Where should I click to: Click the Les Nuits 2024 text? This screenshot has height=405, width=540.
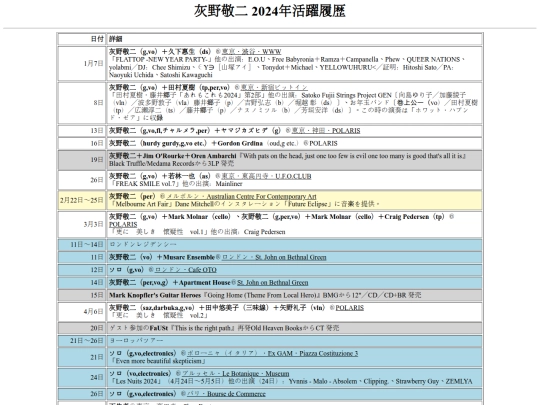(x=135, y=381)
